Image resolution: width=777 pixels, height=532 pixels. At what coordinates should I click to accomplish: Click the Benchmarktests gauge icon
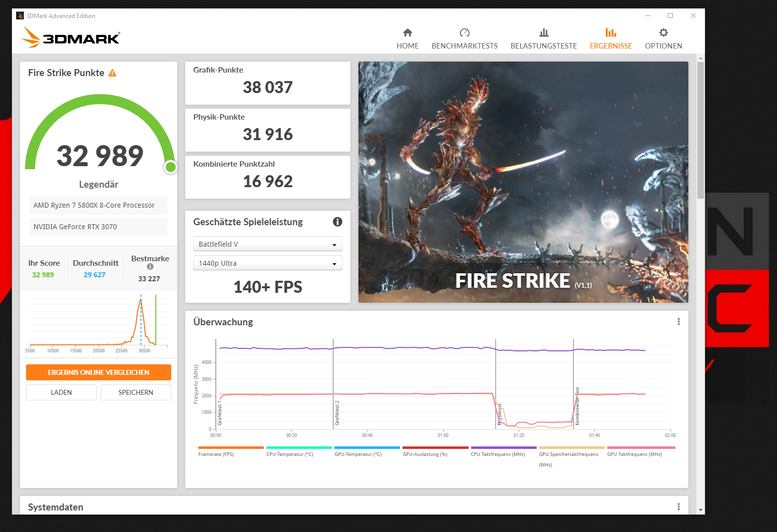(465, 33)
